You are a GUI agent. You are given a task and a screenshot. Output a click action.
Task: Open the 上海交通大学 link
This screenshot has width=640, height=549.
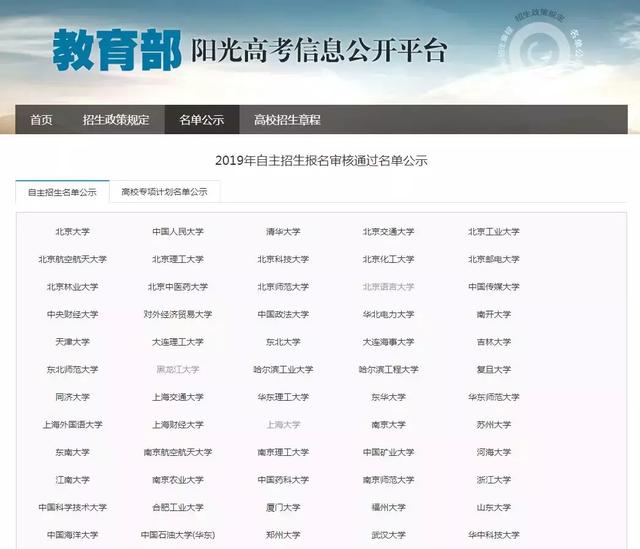[x=178, y=397]
